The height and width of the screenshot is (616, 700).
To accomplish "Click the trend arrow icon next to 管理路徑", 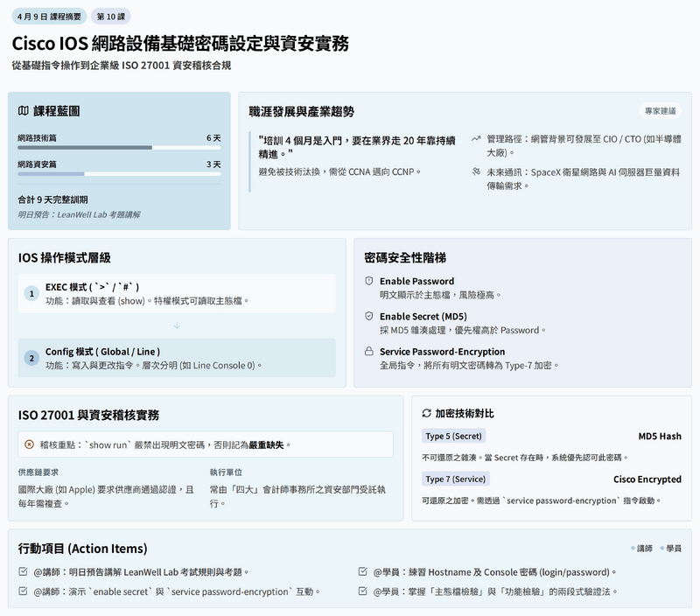I will [476, 138].
